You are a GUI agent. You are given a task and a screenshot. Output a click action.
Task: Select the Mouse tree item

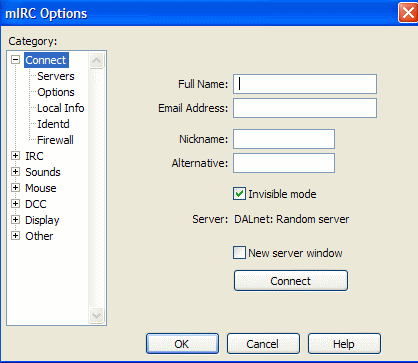click(41, 188)
